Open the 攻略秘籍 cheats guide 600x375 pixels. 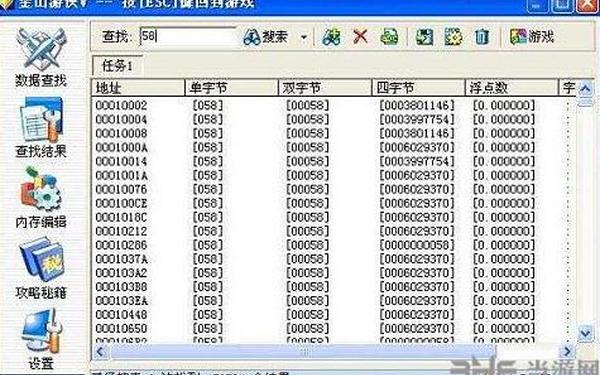coord(41,269)
